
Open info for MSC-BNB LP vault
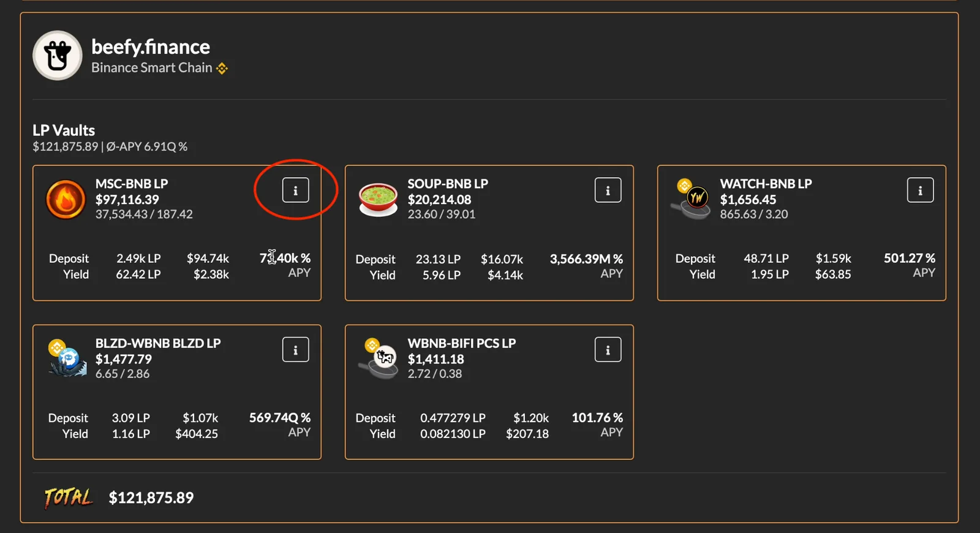[x=295, y=190]
